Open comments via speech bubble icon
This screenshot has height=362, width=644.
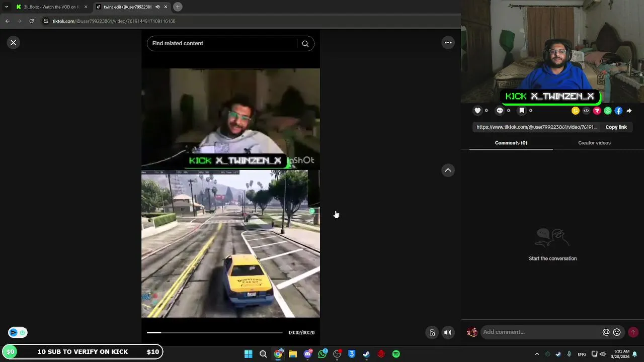click(500, 111)
